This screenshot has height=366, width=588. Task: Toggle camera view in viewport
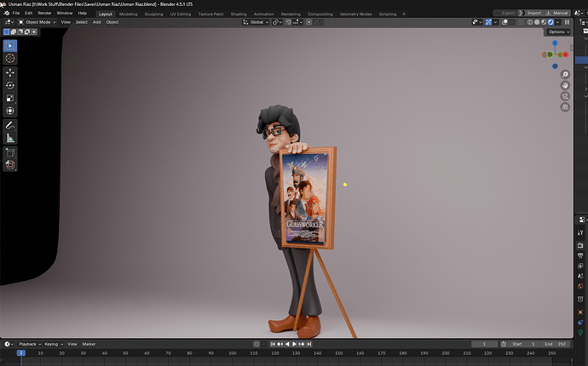[x=565, y=96]
